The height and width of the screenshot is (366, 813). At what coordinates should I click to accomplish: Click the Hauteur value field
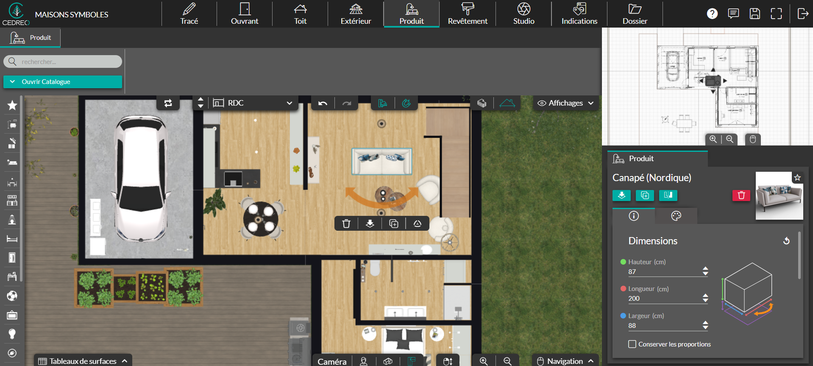[664, 272]
